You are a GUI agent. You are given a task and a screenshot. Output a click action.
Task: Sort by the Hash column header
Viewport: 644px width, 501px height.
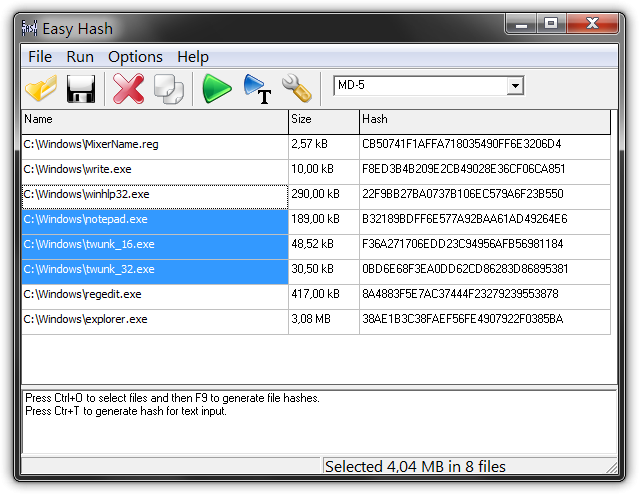click(485, 122)
